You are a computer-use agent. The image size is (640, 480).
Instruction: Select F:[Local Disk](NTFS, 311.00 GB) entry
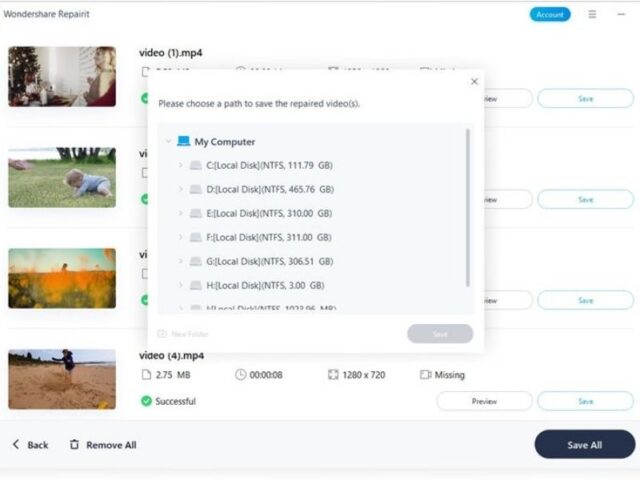(x=269, y=237)
